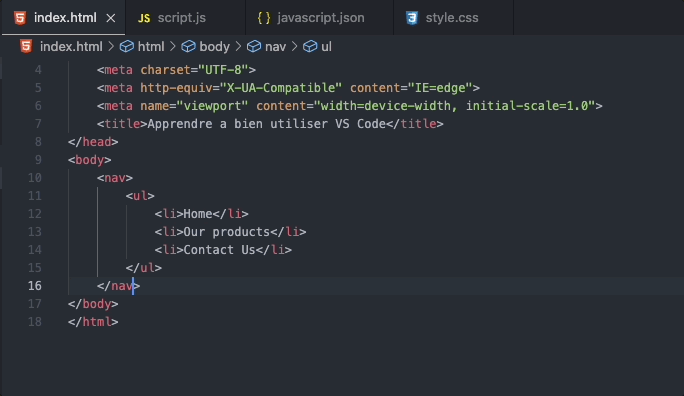Viewport: 684px width, 396px height.
Task: Open the script.js tab
Action: (185, 18)
